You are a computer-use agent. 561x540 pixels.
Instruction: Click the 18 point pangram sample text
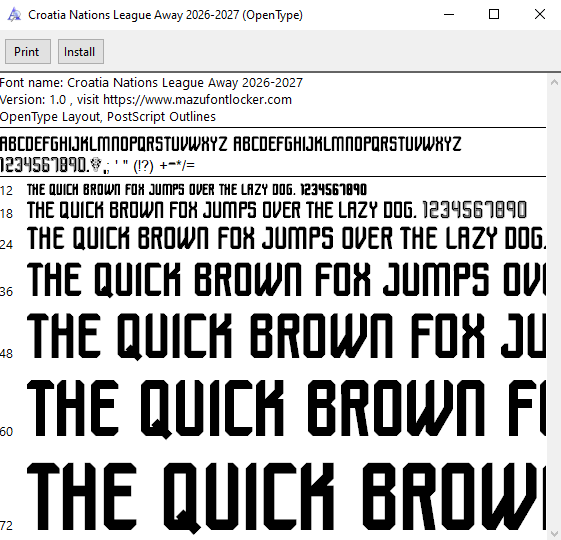click(x=277, y=210)
